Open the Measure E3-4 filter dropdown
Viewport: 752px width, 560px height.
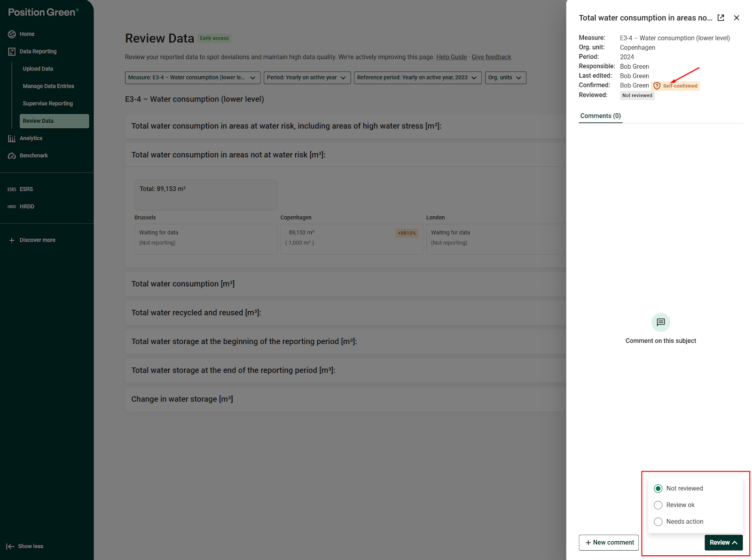tap(193, 78)
